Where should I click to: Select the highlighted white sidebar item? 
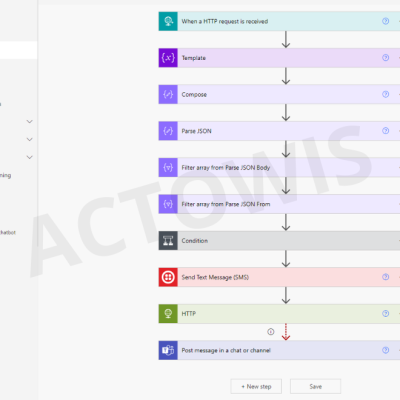pos(18,50)
